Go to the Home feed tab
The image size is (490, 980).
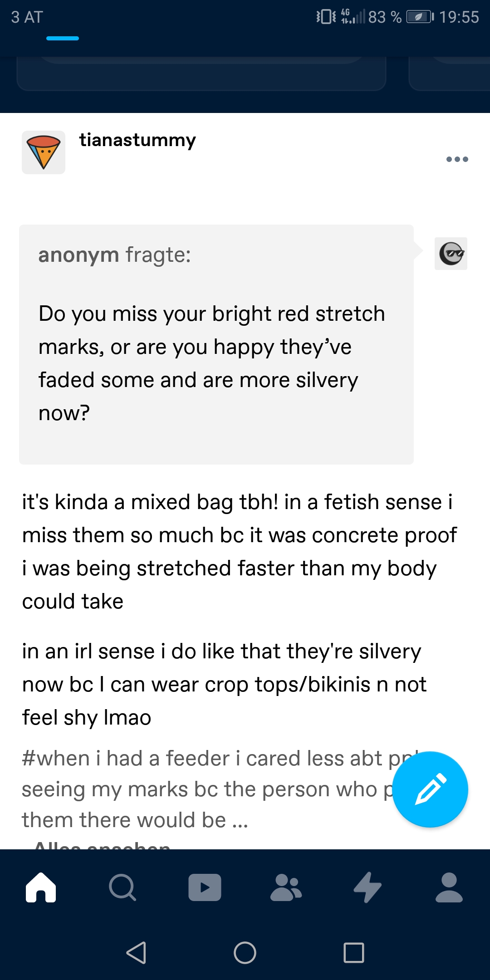pos(41,887)
